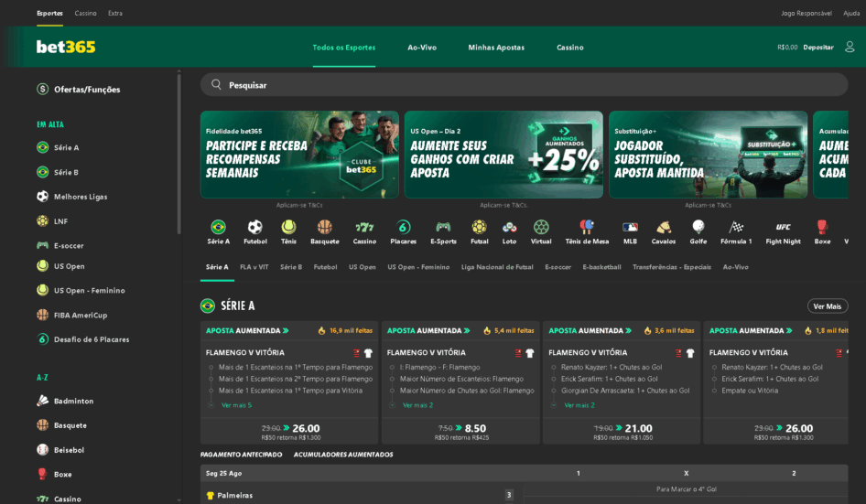Screen dimensions: 866x504
Task: Open the Extra product link
Action: pos(115,13)
